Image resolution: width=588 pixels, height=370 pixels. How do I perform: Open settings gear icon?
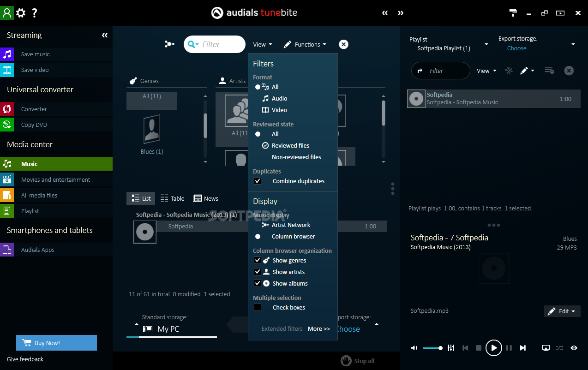tap(21, 13)
